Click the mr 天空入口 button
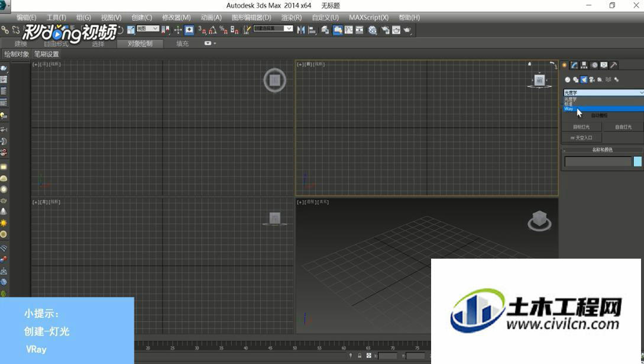The image size is (644, 364). click(x=581, y=138)
